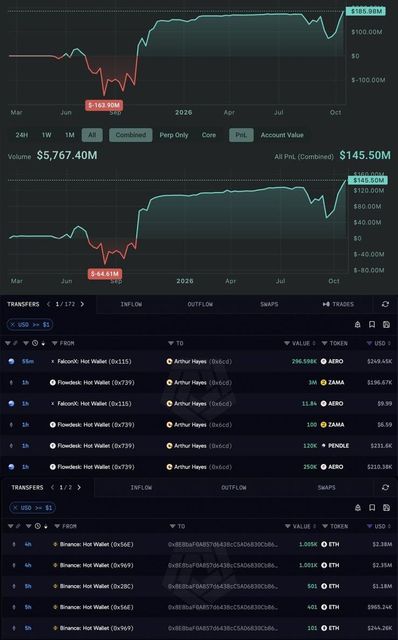Screen dimensions: 398x640
Task: Go to the previous page of the 1/172 transfers
Action: point(49,304)
